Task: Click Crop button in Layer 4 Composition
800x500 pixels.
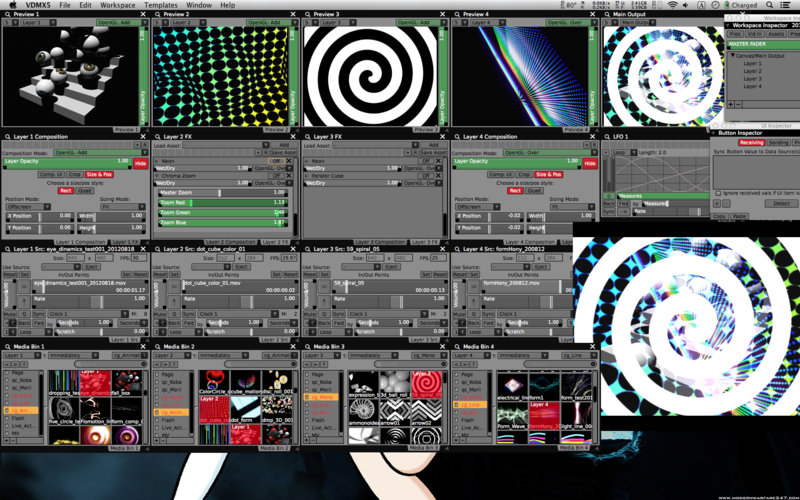Action: click(x=524, y=174)
